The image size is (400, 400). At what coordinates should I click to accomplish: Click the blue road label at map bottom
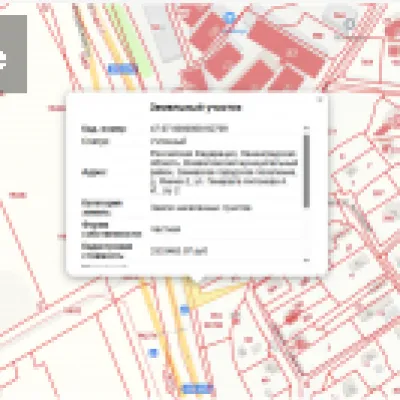coord(198,389)
